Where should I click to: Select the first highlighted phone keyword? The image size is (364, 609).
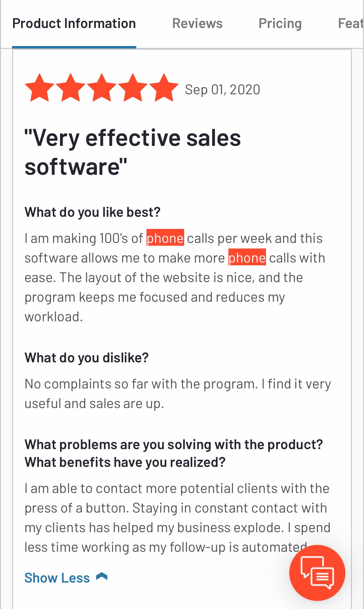pyautogui.click(x=165, y=238)
